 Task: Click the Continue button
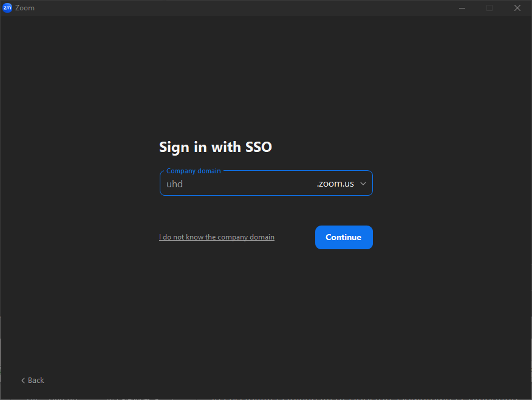coord(344,237)
